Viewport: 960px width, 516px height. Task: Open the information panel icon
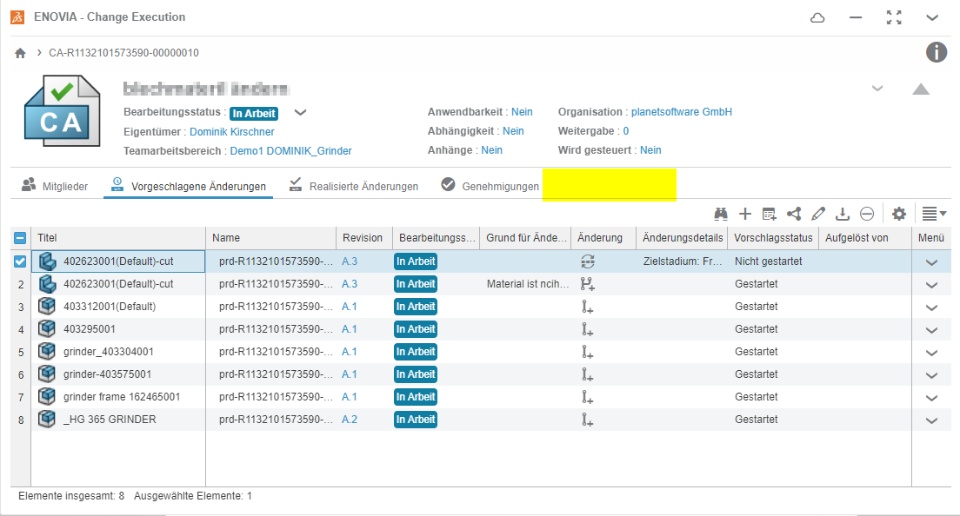(x=936, y=52)
